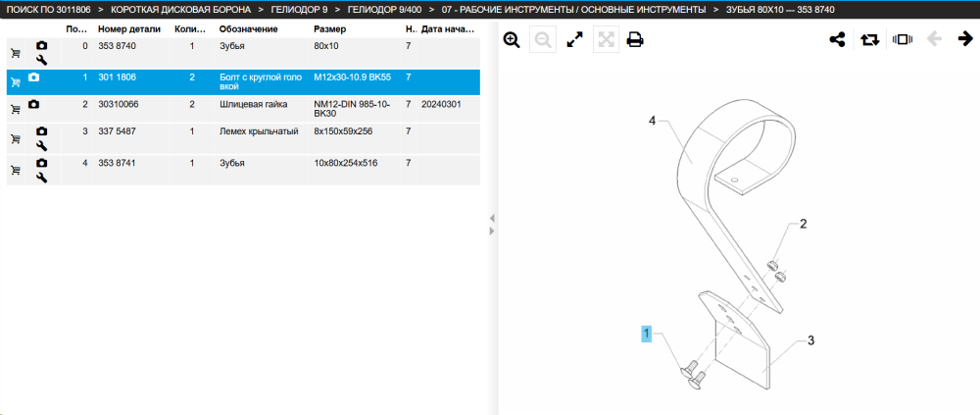Print the diagram using the printer icon
This screenshot has width=980, height=415.
coord(635,40)
